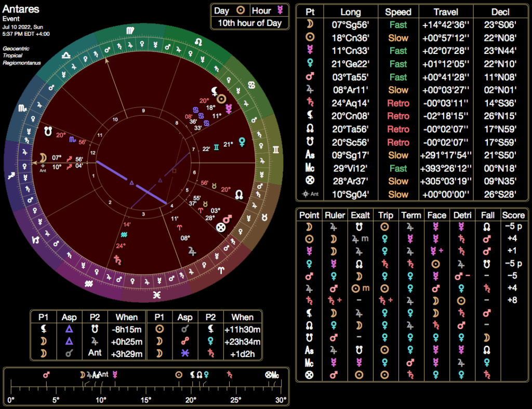Select the Sun marker on the degree ruler
532x409 pixels.
coord(179,374)
